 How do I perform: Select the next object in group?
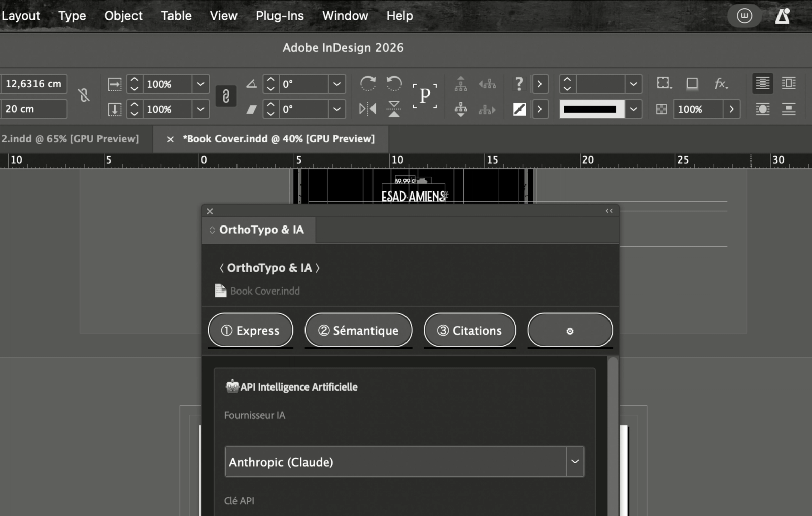[487, 109]
